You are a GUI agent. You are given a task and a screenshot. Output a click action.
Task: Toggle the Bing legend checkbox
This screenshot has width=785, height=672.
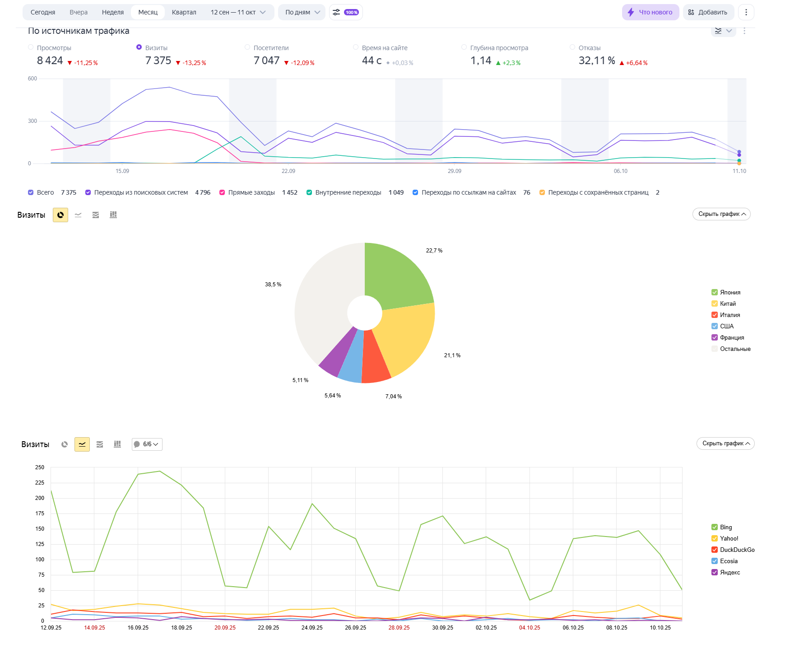(715, 527)
